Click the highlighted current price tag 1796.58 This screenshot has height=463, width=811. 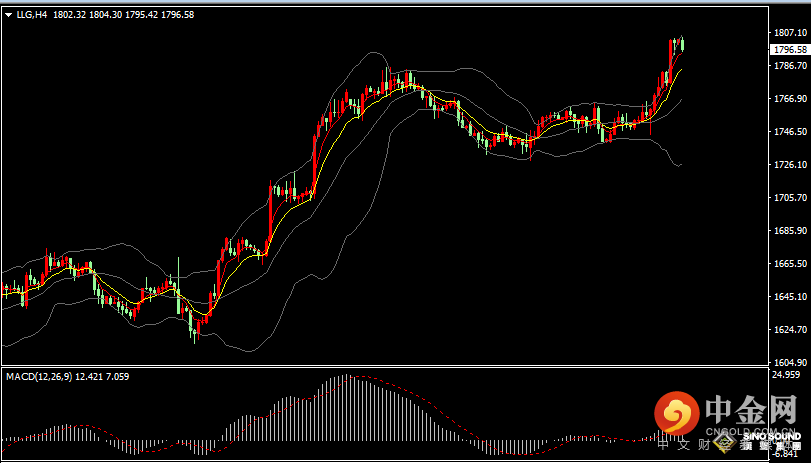click(790, 49)
